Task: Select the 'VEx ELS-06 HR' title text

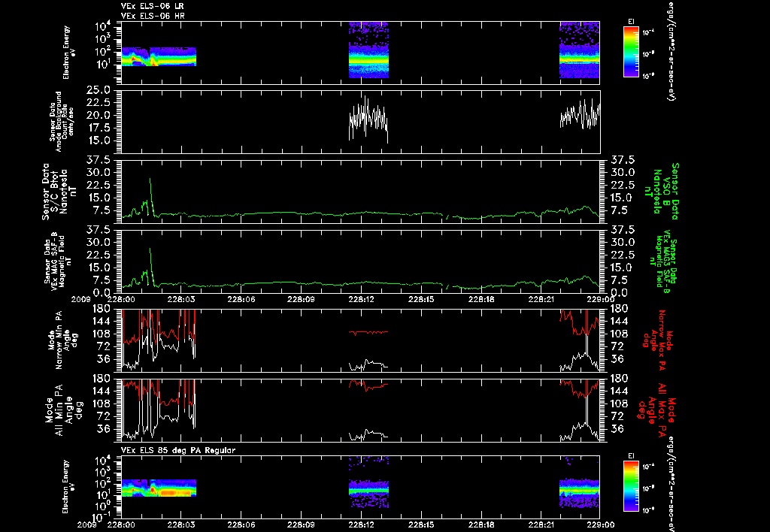Action: click(x=153, y=17)
